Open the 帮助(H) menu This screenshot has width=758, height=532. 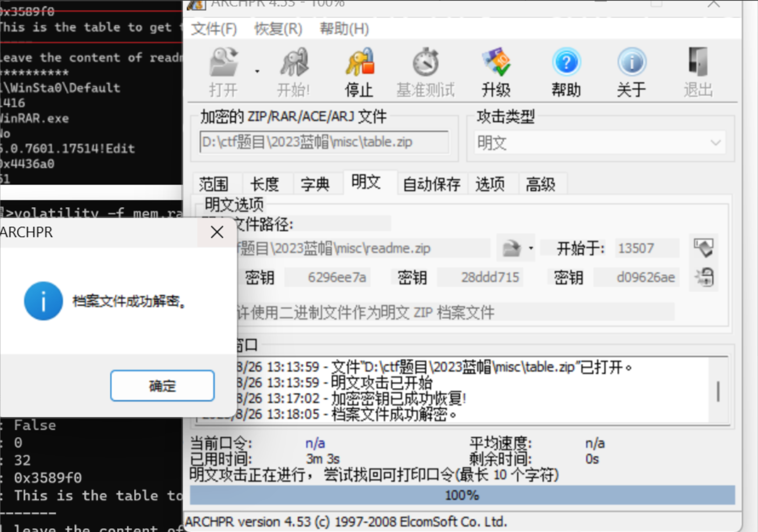344,29
